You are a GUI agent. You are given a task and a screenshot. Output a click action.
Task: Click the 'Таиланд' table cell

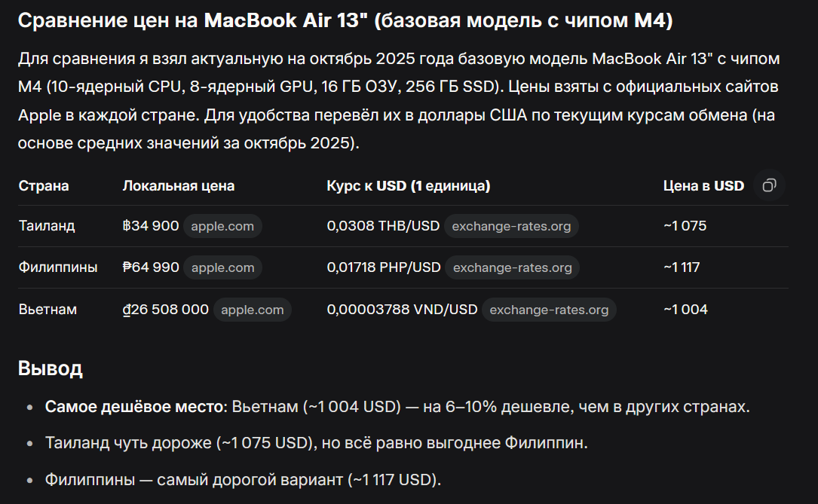(47, 226)
